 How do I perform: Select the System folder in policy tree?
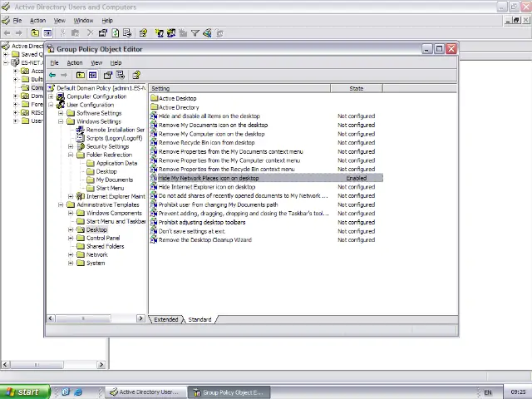pos(96,263)
